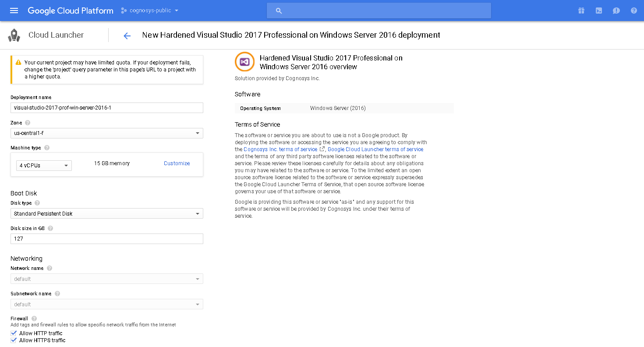Click the Google Cloud Platform logo
This screenshot has height=347, width=644.
(71, 11)
